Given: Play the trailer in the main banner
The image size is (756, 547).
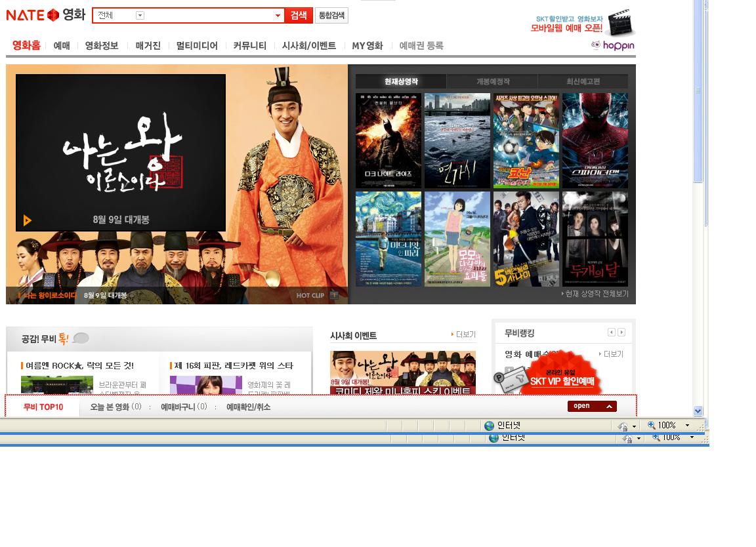Looking at the screenshot, I should (x=27, y=220).
